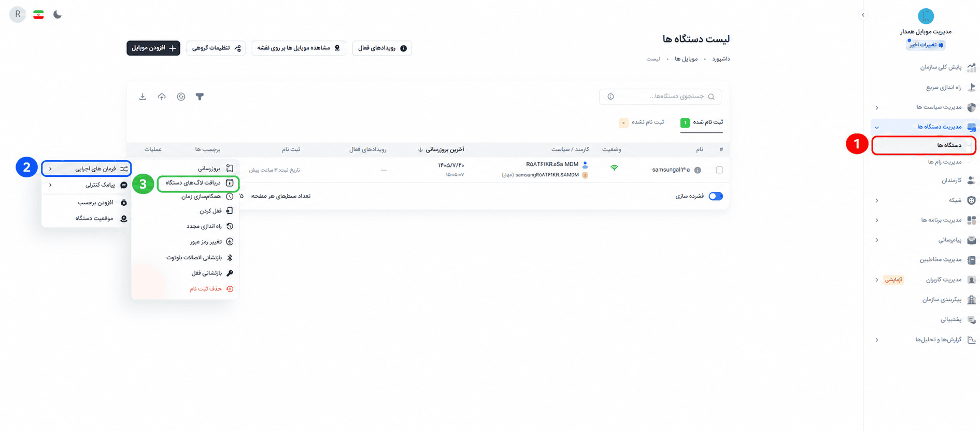Click the داشبورد breadcrumb link
The height and width of the screenshot is (431, 980).
[x=721, y=59]
